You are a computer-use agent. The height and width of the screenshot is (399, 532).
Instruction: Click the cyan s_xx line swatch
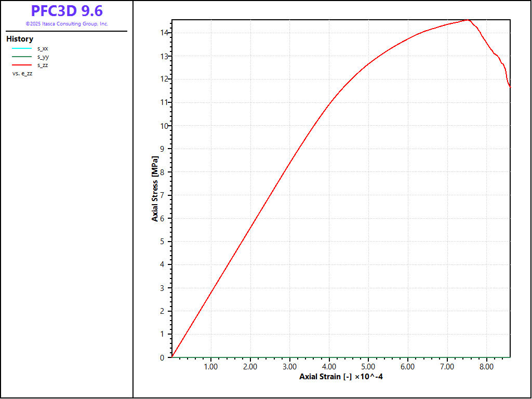(22, 48)
